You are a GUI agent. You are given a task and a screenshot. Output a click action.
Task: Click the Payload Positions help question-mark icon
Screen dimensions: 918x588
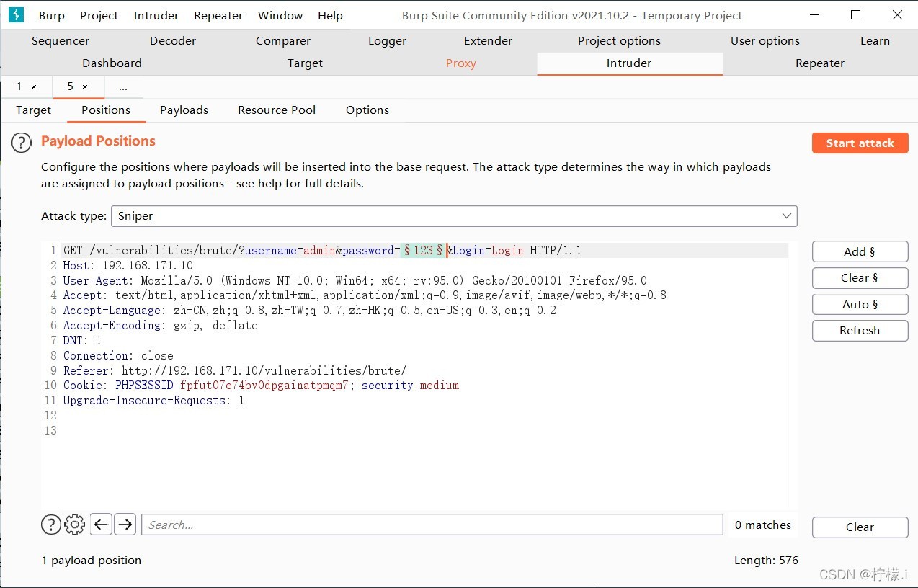coord(22,143)
